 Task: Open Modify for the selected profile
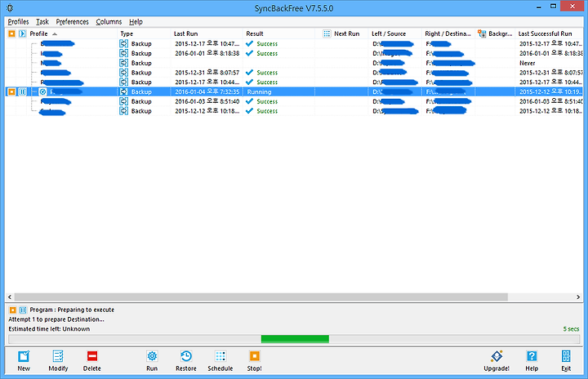[x=58, y=360]
